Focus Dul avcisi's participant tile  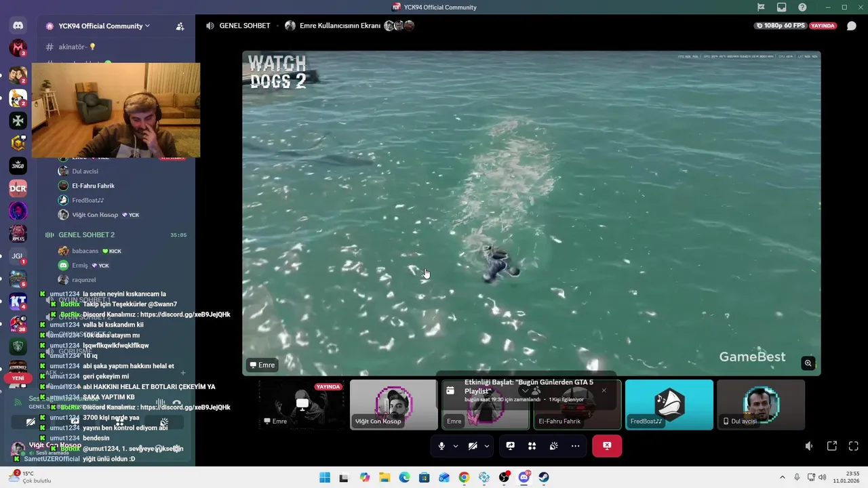[x=761, y=405]
